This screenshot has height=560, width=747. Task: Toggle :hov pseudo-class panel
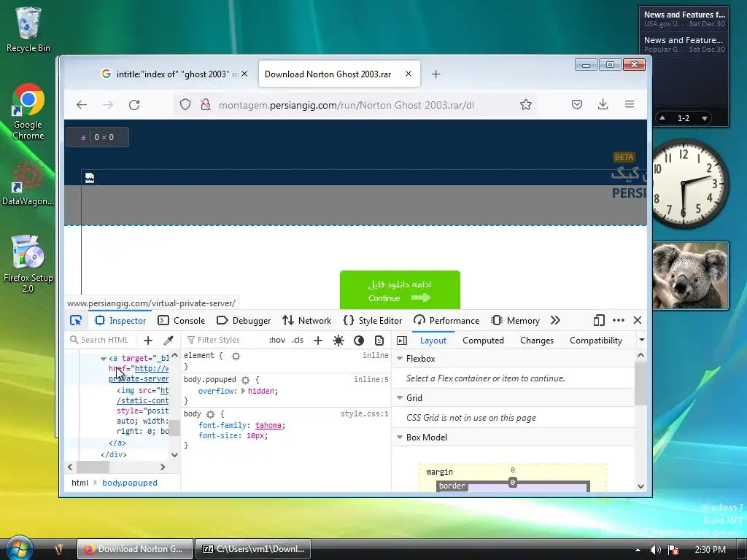276,340
